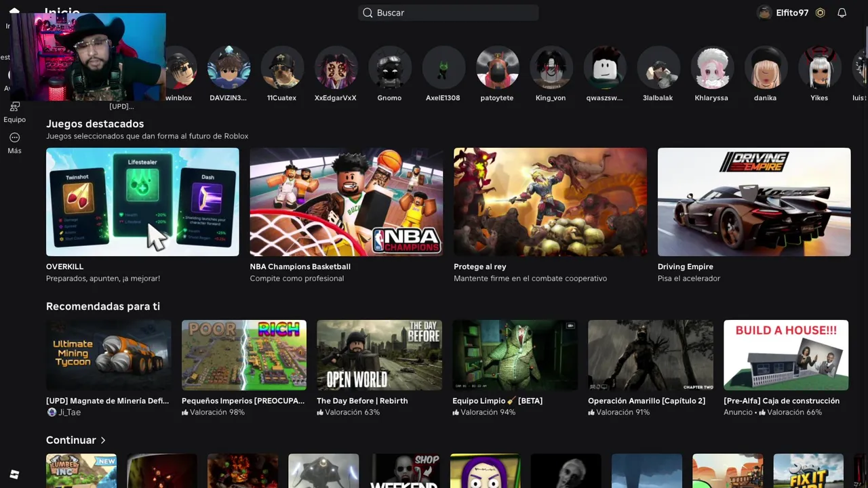
Task: Click 'Valoración 91%' rating text
Action: point(623,412)
